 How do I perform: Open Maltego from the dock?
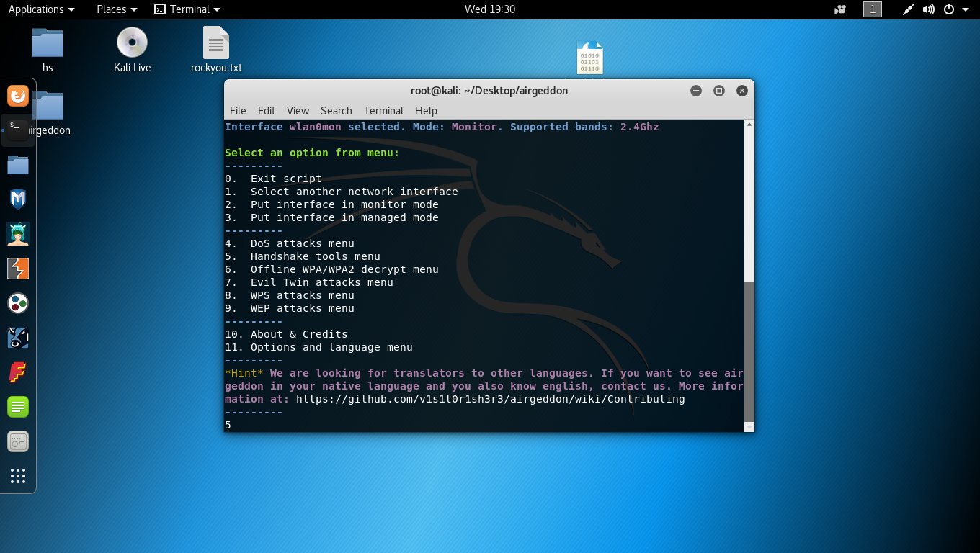pyautogui.click(x=18, y=303)
